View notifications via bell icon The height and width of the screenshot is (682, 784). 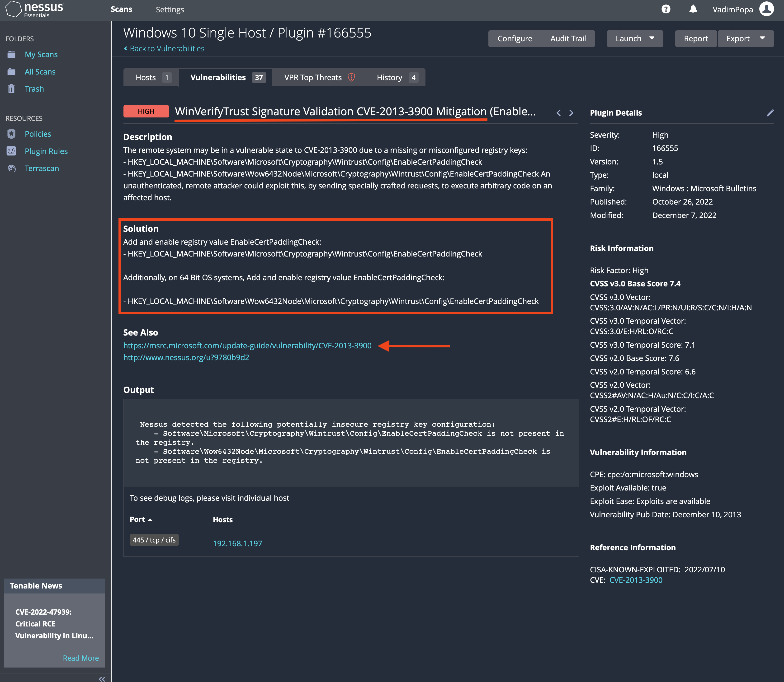click(693, 9)
